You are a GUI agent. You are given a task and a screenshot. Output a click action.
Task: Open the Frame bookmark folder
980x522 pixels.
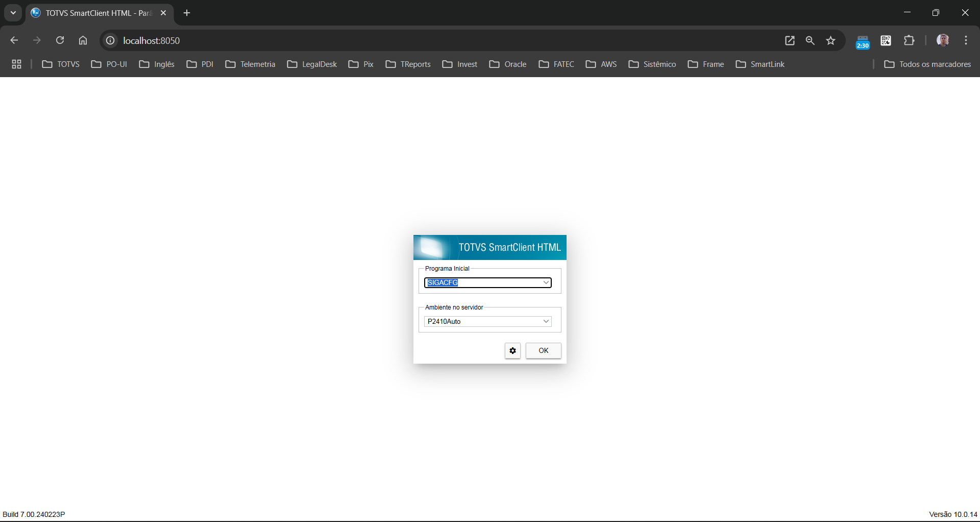706,64
